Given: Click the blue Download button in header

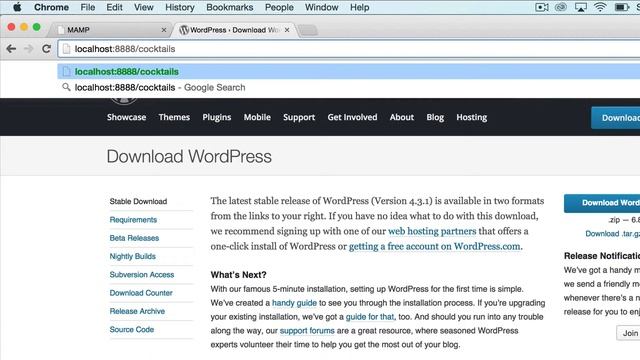Looking at the screenshot, I should [616, 118].
